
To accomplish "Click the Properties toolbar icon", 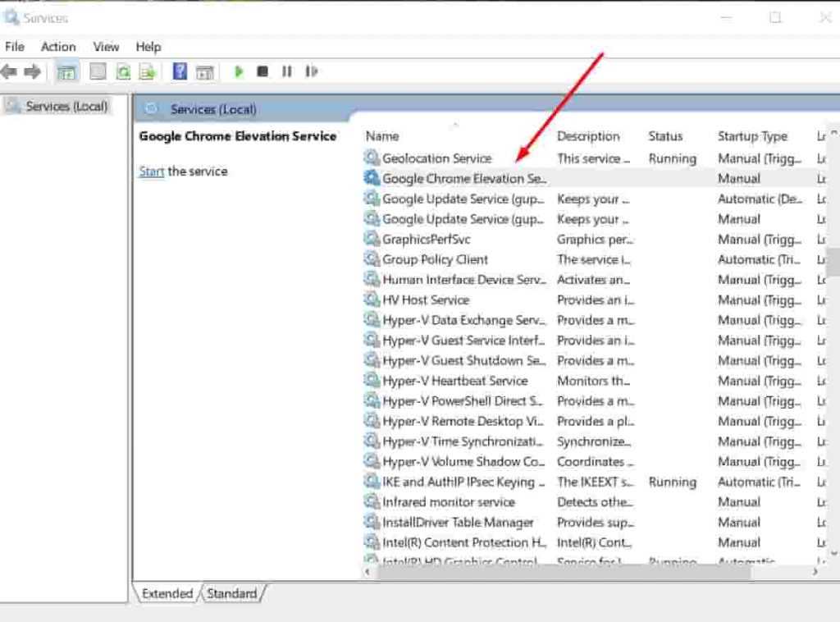I will click(x=98, y=71).
